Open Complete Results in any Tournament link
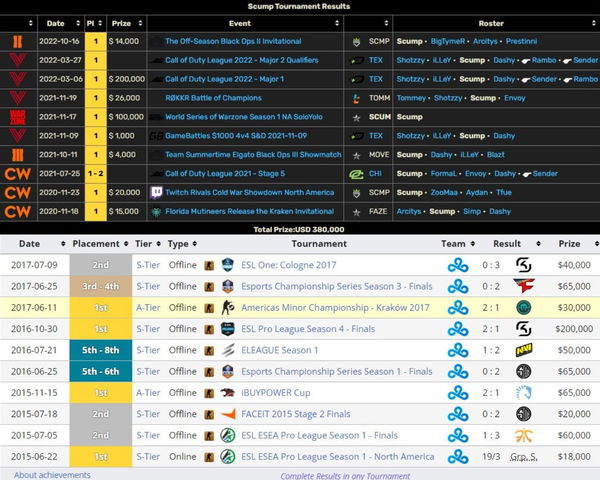The height and width of the screenshot is (480, 600). tap(345, 476)
